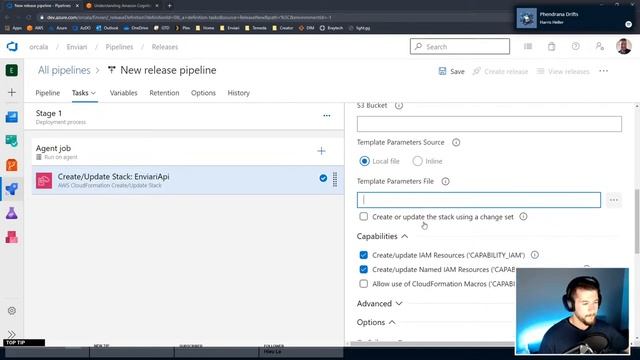Open the profile avatar menu
This screenshot has height=360, width=640.
click(x=624, y=47)
